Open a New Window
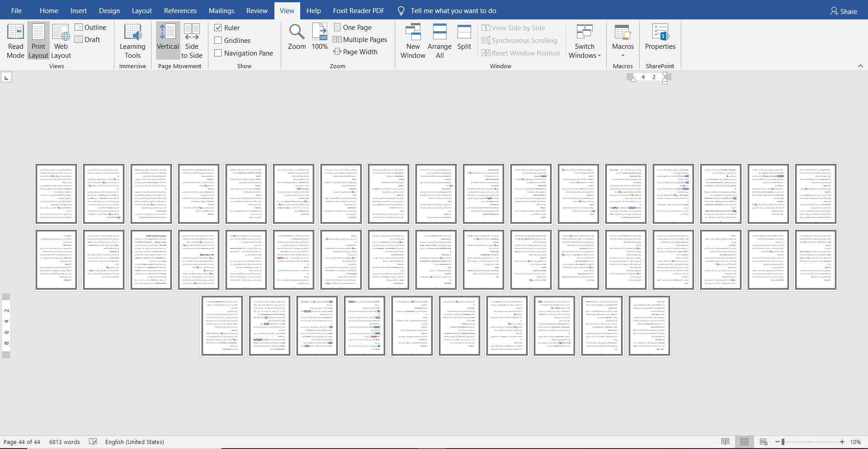The image size is (868, 449). tap(413, 41)
